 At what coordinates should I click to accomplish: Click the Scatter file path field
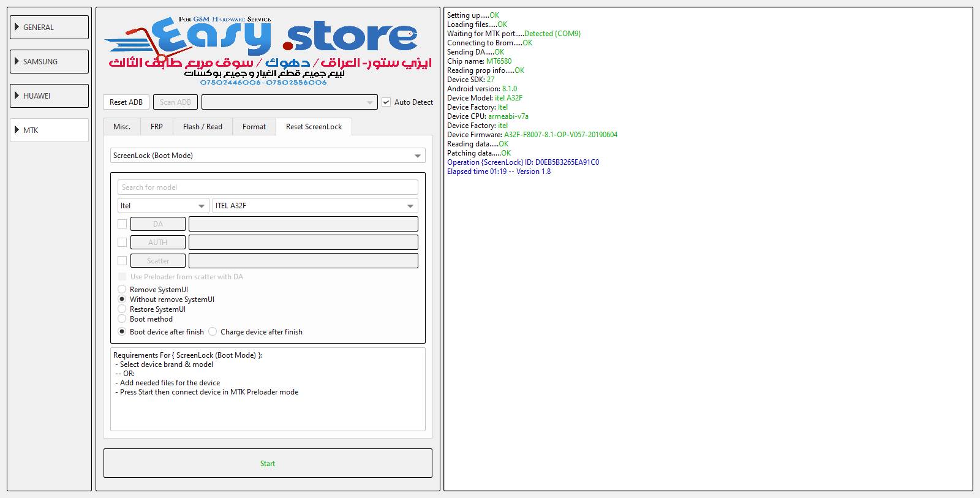[x=304, y=261]
